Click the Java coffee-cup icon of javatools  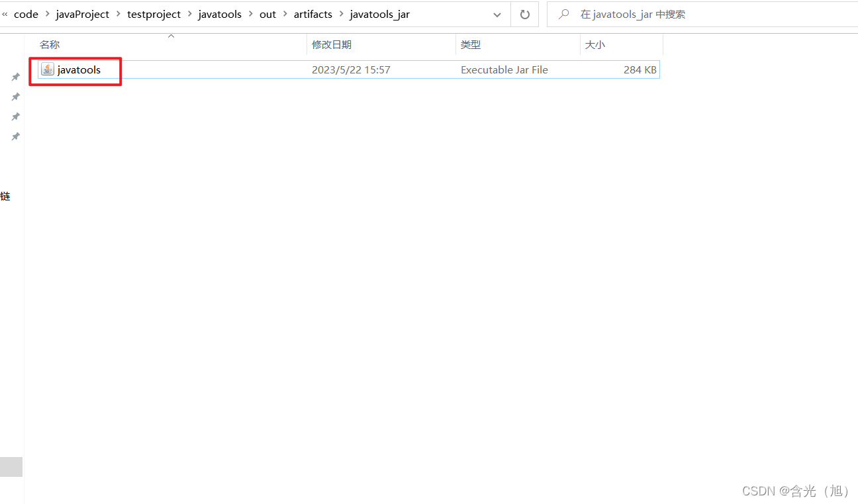(46, 69)
